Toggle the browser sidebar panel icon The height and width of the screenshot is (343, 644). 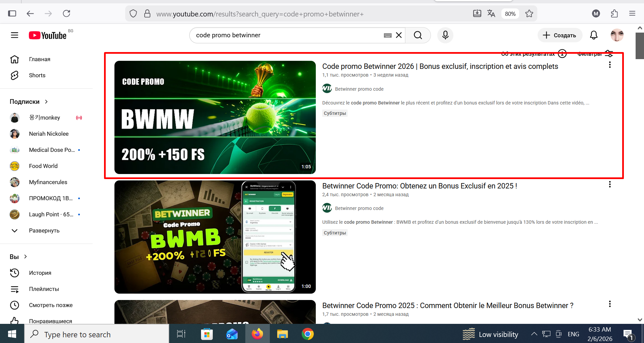click(12, 13)
